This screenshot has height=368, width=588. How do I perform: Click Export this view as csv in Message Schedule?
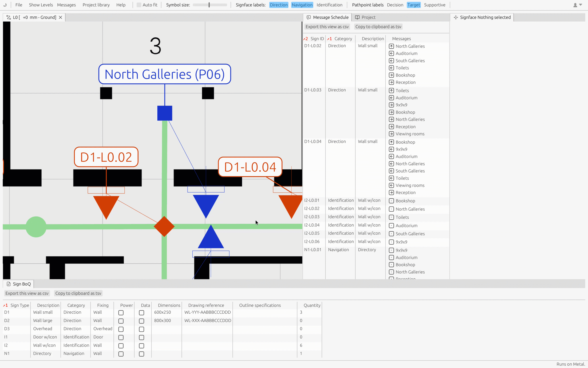tap(327, 27)
